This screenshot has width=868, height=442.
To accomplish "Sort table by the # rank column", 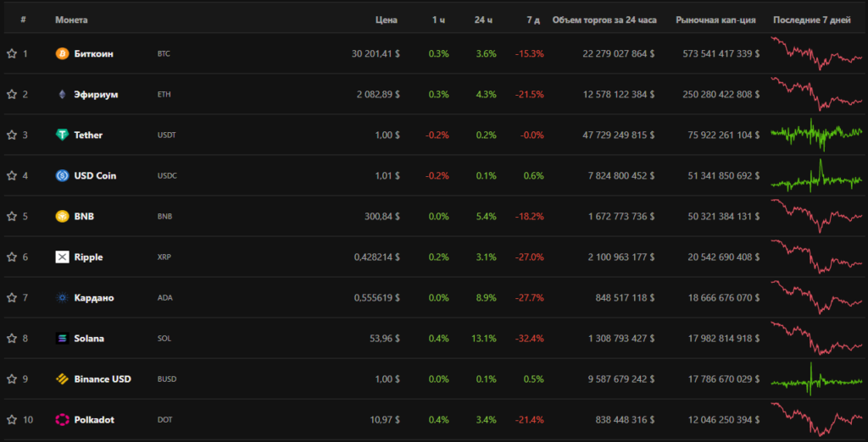I will pyautogui.click(x=23, y=20).
